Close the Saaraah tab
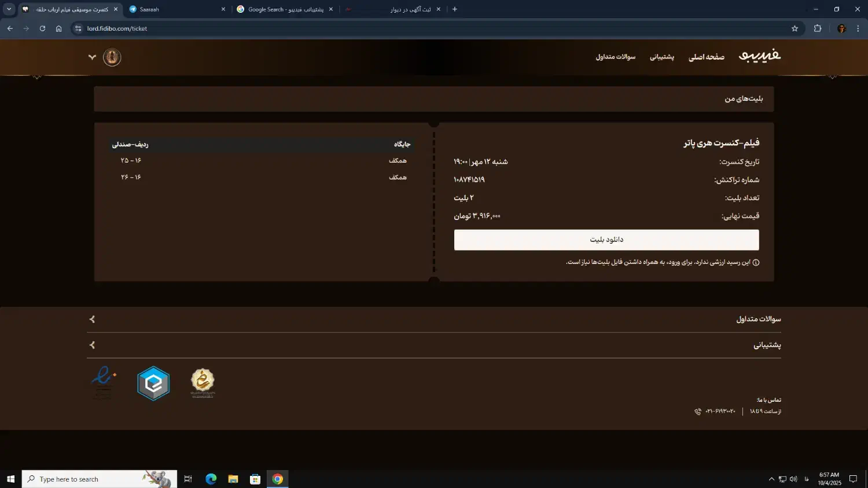 223,9
